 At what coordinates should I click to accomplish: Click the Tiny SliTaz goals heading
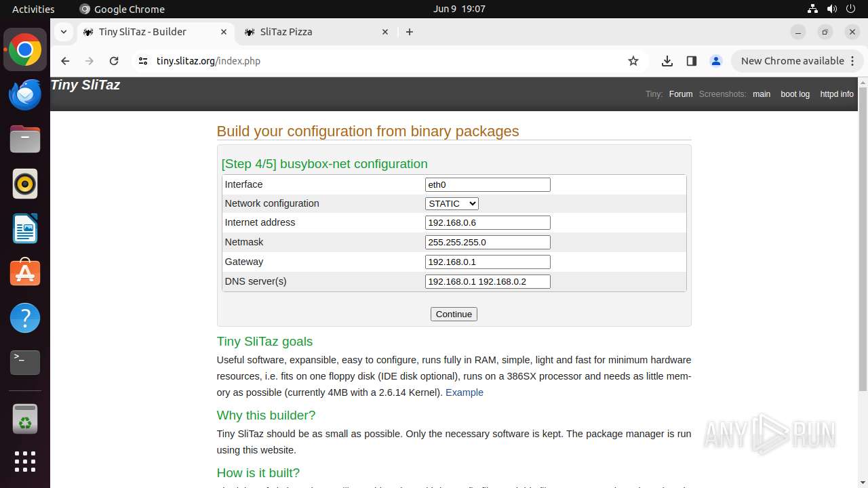(264, 342)
